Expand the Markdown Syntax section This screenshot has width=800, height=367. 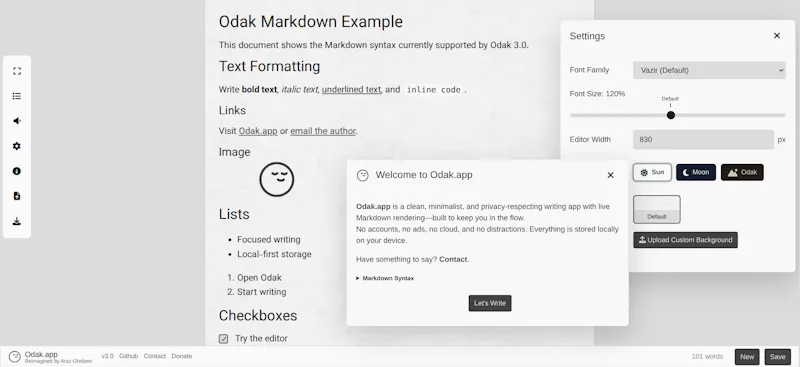(385, 278)
